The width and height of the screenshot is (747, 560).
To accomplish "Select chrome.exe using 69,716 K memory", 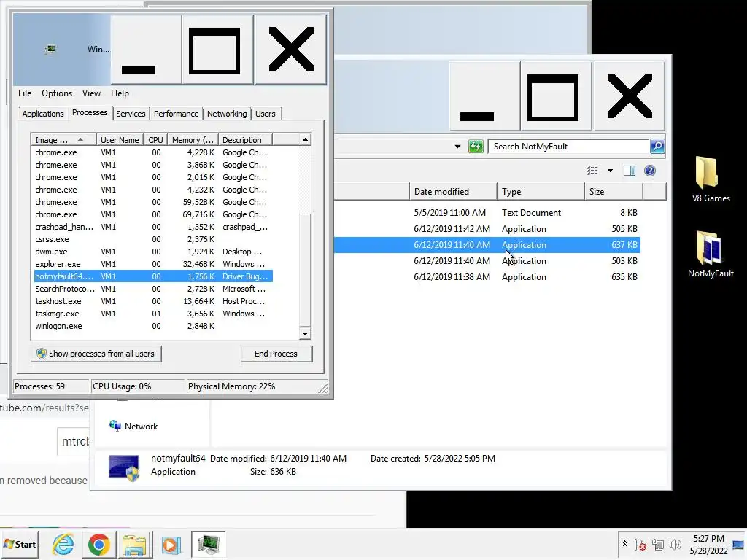I will click(153, 214).
